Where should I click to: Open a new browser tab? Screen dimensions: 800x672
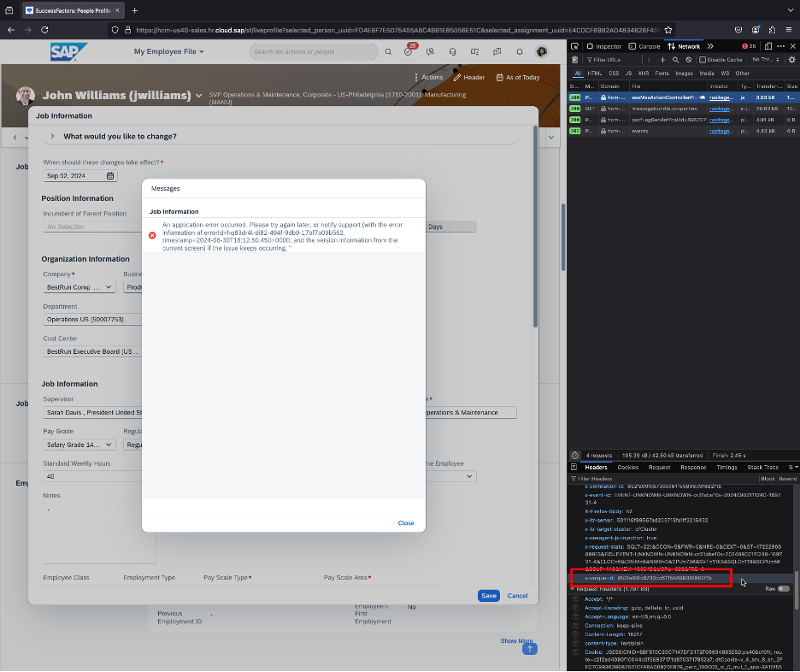pos(135,10)
